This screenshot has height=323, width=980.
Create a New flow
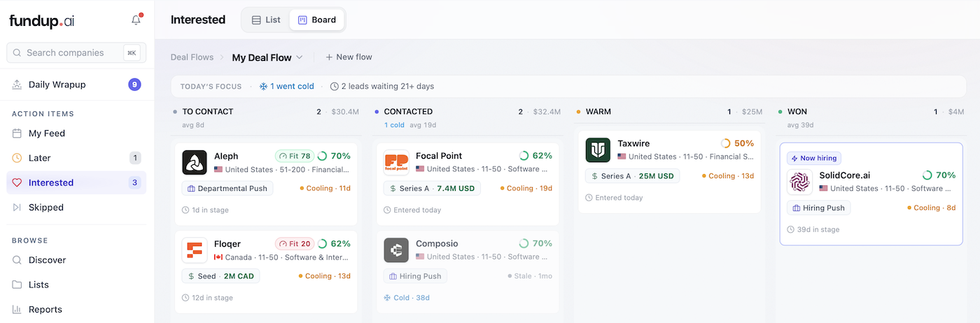point(349,57)
